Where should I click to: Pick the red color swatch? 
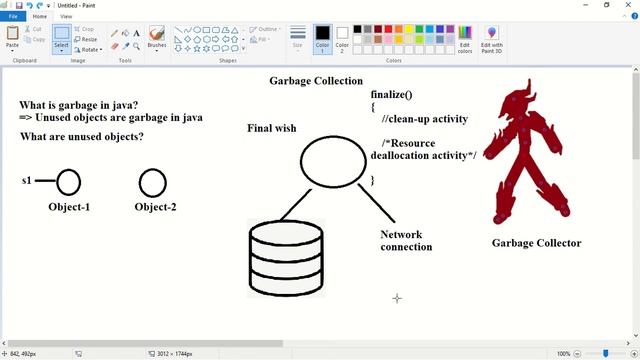388,29
